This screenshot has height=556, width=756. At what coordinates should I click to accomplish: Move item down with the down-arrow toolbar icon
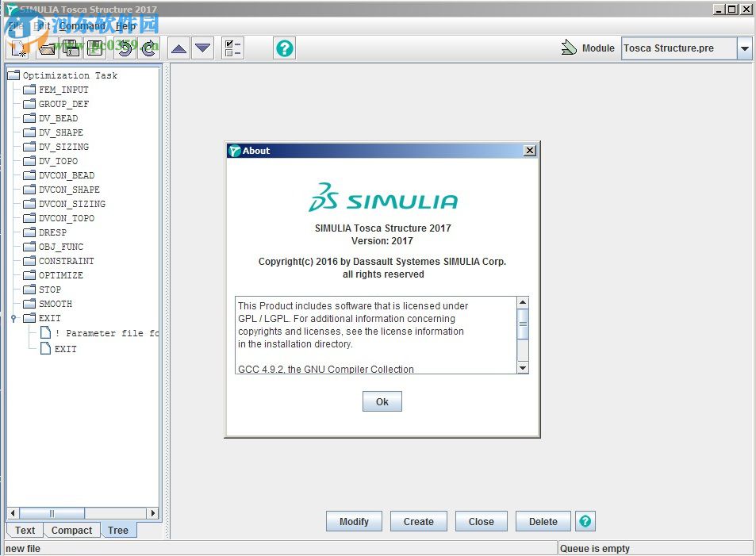[x=203, y=48]
